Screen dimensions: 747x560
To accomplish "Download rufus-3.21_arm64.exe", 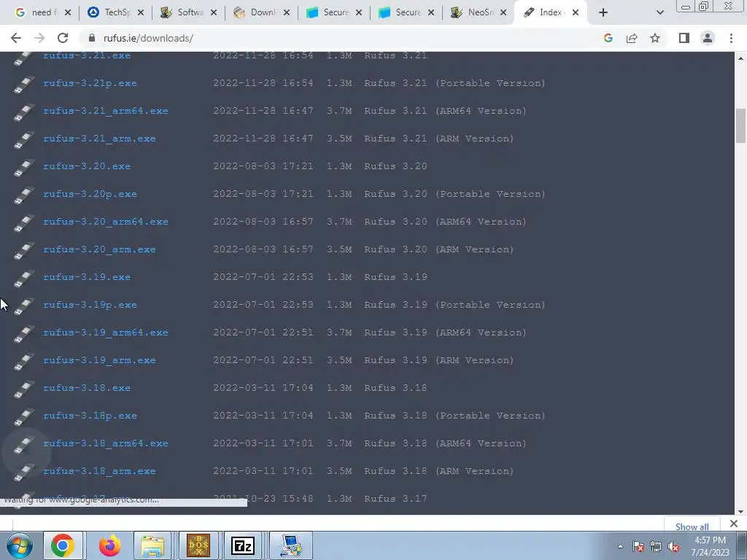I will point(106,111).
